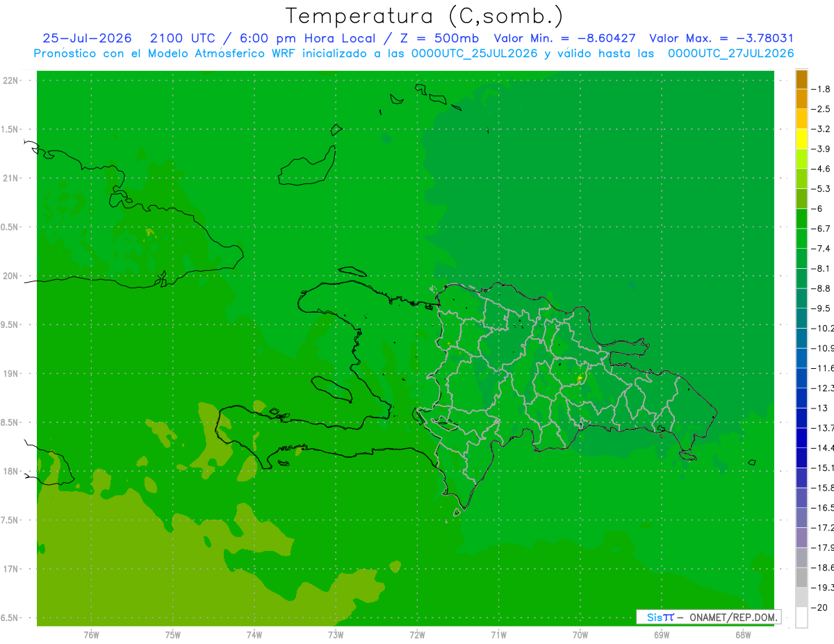Select the "Z = 500mb" pressure level text
The width and height of the screenshot is (834, 644).
441,38
